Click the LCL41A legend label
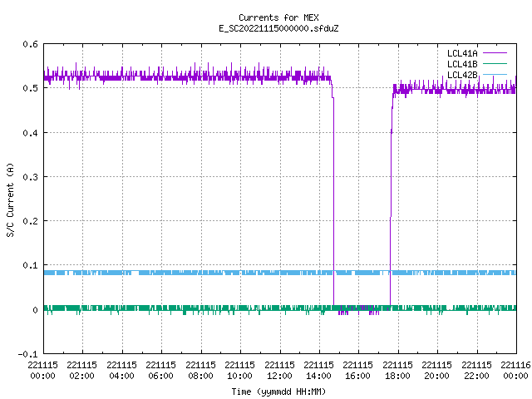The width and height of the screenshot is (532, 399). tap(462, 53)
